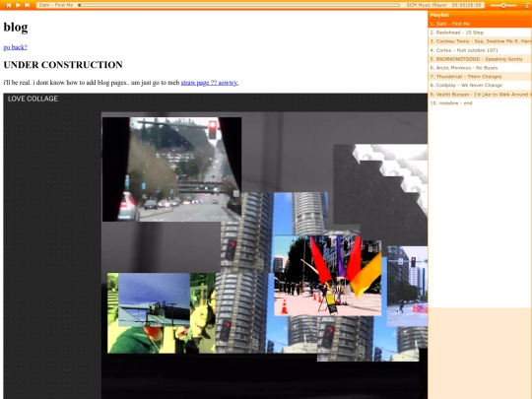Click the 00:00|00:00 time display
Image resolution: width=532 pixels, height=399 pixels.
(x=467, y=5)
